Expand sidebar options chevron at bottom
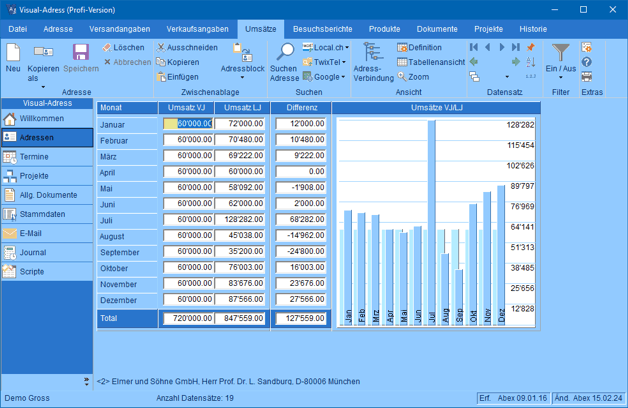The width and height of the screenshot is (628, 408). click(87, 382)
